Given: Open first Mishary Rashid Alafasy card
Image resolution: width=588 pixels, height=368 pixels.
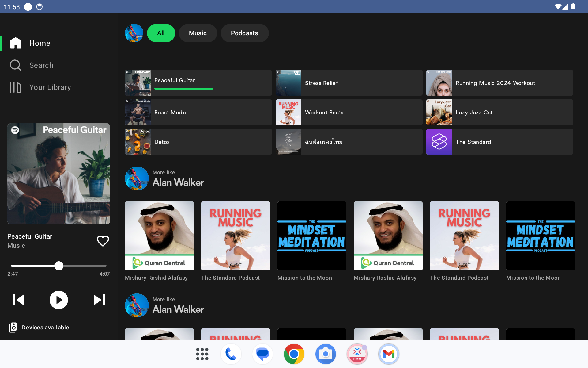Looking at the screenshot, I should pos(159,241).
